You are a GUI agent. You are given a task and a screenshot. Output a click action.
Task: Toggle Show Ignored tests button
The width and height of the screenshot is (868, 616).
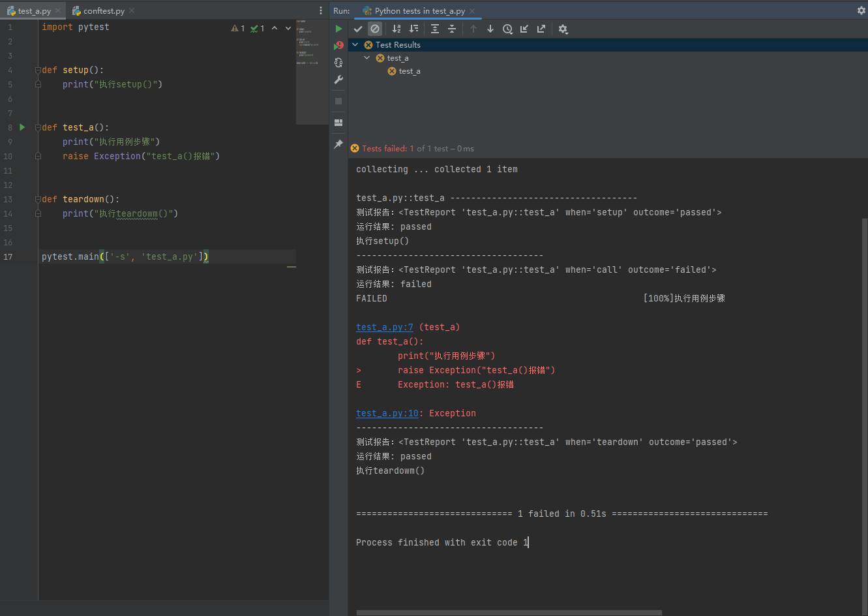(375, 29)
